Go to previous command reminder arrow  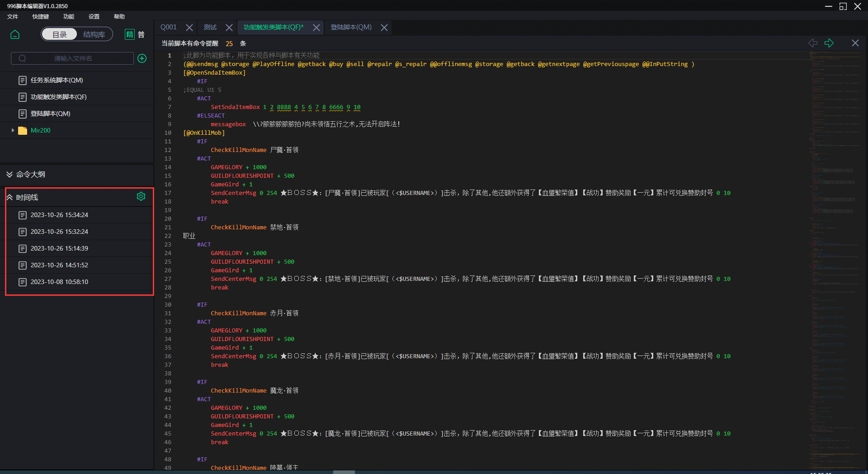coord(812,43)
